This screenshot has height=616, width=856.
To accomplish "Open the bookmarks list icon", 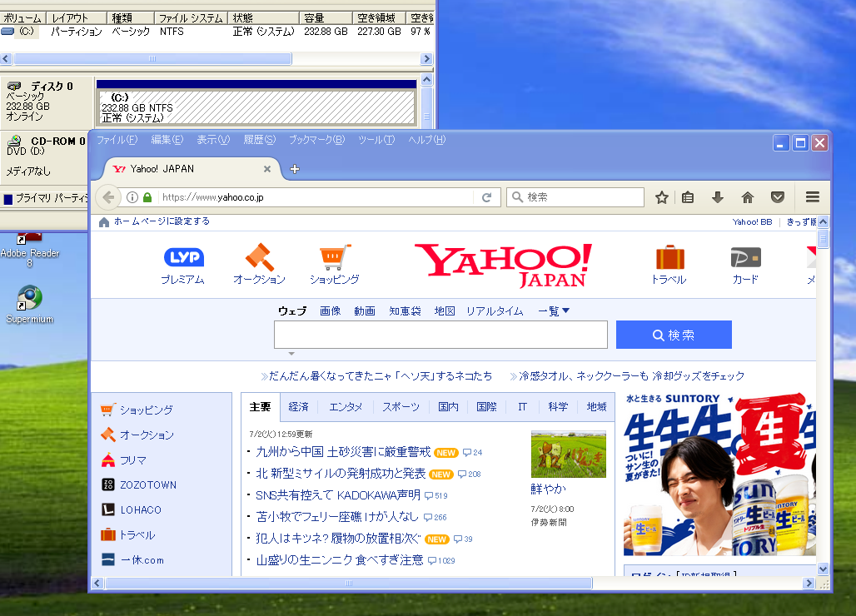I will tap(688, 197).
